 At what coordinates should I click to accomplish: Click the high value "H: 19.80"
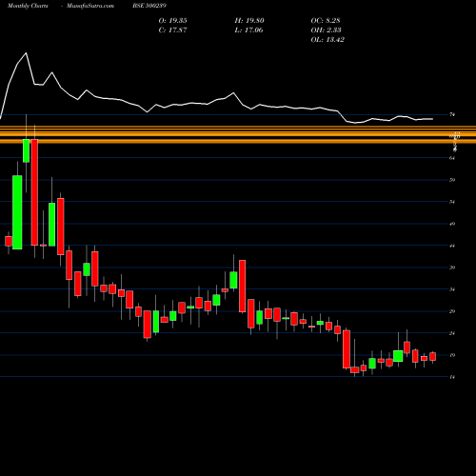(x=249, y=21)
